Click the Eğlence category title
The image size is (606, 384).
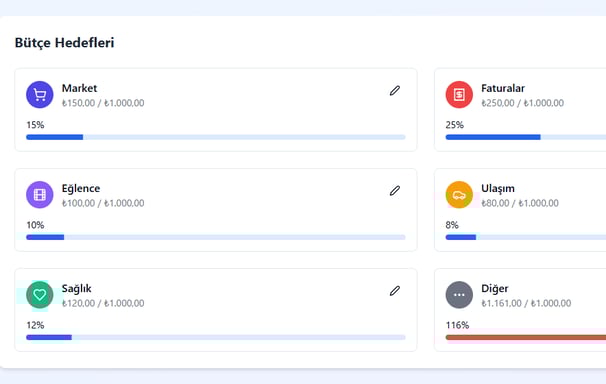pyautogui.click(x=81, y=189)
